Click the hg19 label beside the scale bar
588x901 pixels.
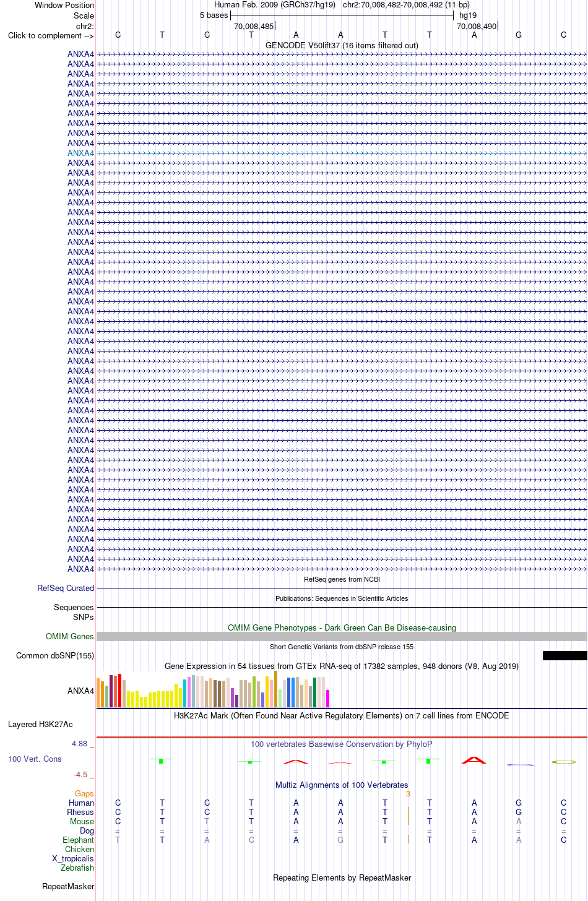(468, 15)
